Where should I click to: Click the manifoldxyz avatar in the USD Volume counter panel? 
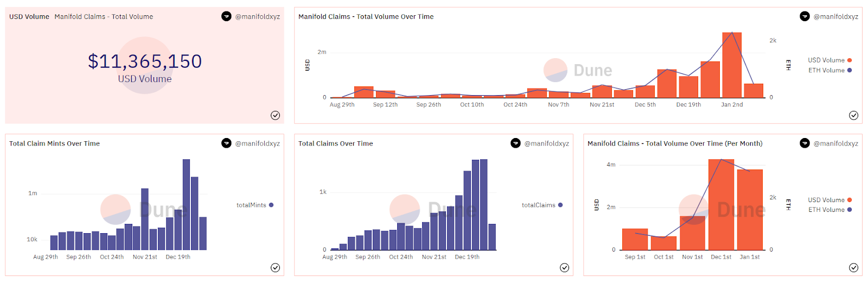(x=226, y=16)
